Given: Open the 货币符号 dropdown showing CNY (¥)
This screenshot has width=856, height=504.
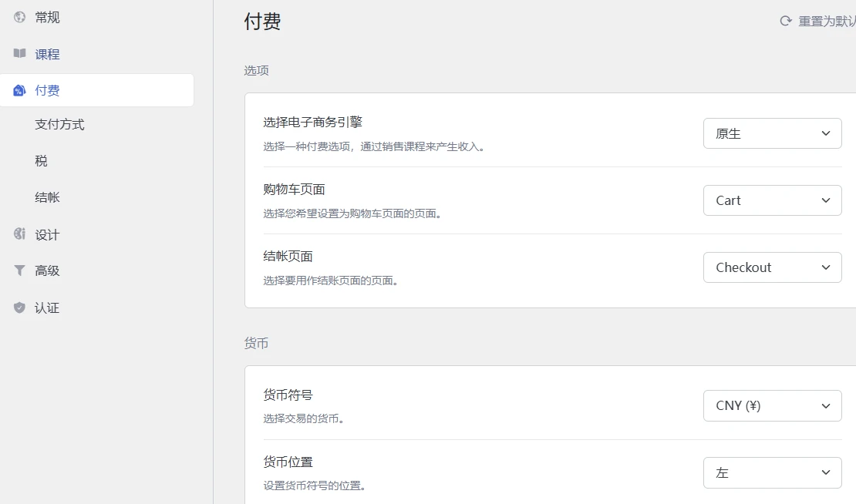Looking at the screenshot, I should [772, 405].
